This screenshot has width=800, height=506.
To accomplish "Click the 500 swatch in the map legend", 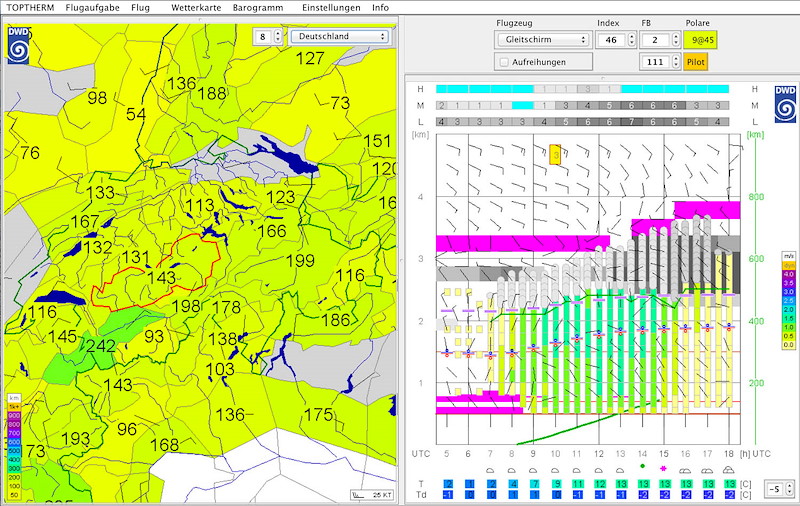I will tap(14, 450).
